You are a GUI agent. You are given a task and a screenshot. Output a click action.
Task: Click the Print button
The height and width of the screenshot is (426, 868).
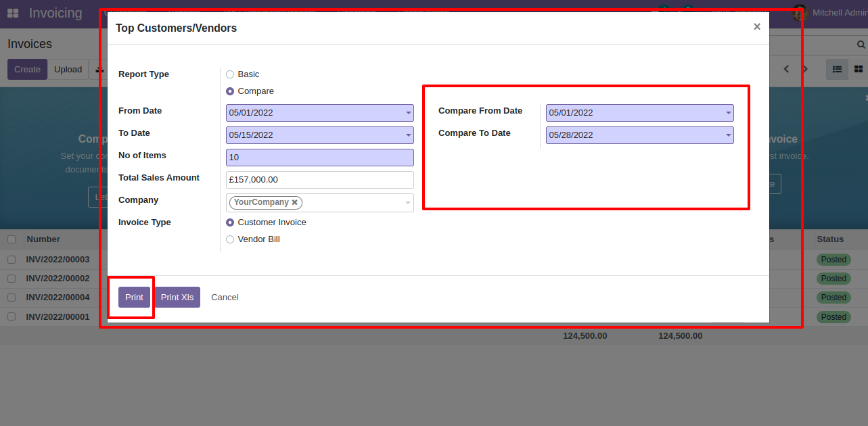134,298
